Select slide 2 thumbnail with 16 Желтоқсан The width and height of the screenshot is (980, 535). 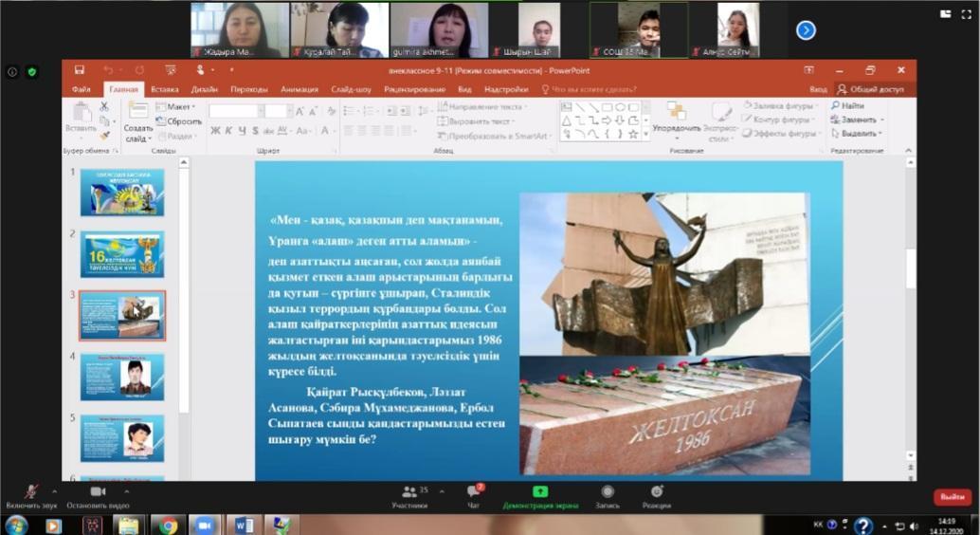tap(122, 254)
